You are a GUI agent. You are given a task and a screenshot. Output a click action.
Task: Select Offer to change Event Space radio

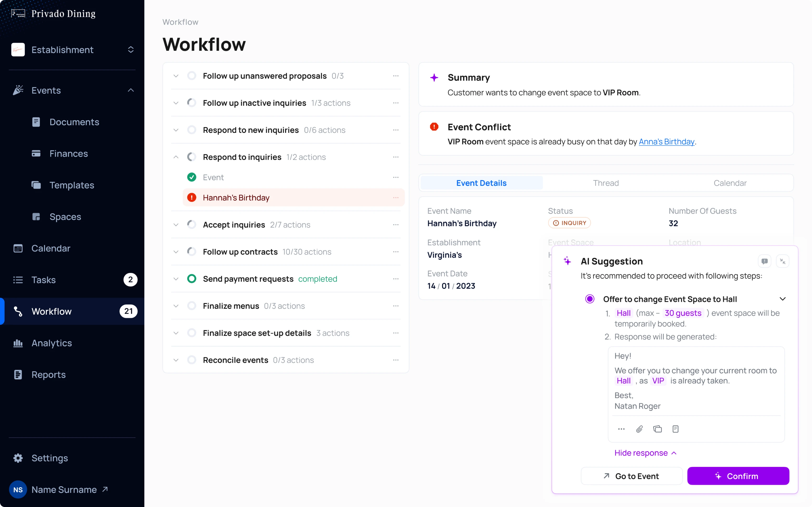coord(590,299)
